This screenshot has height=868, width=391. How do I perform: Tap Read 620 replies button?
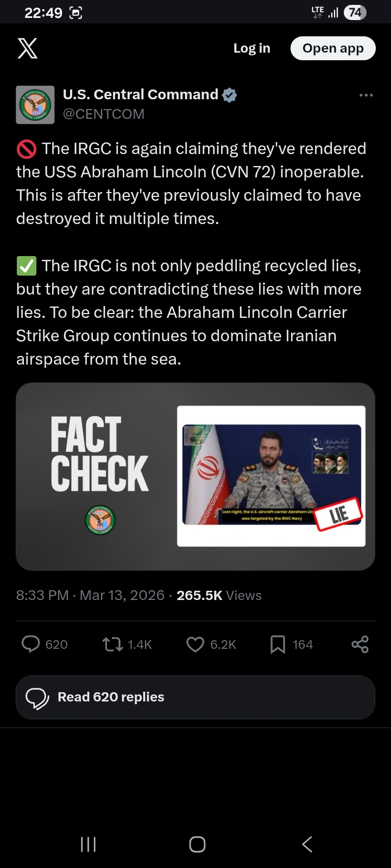tap(195, 697)
